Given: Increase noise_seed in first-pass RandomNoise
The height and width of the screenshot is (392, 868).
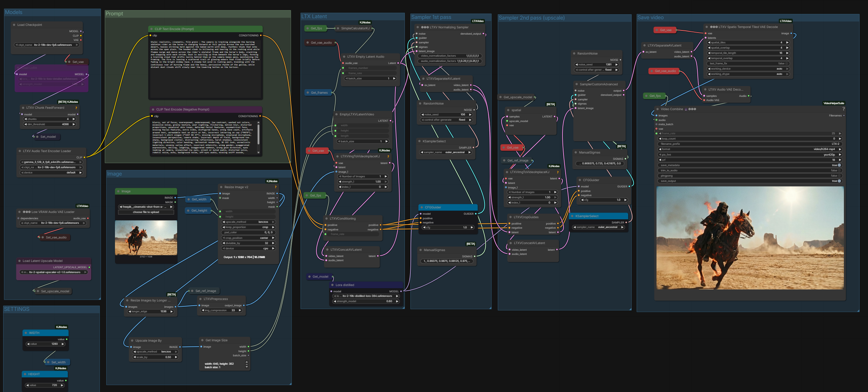Looking at the screenshot, I should 470,115.
